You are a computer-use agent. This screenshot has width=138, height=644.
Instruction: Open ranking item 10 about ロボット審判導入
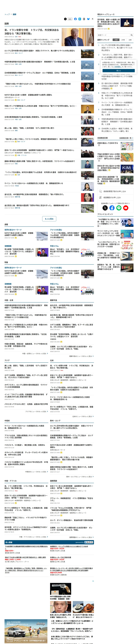[x=117, y=130]
